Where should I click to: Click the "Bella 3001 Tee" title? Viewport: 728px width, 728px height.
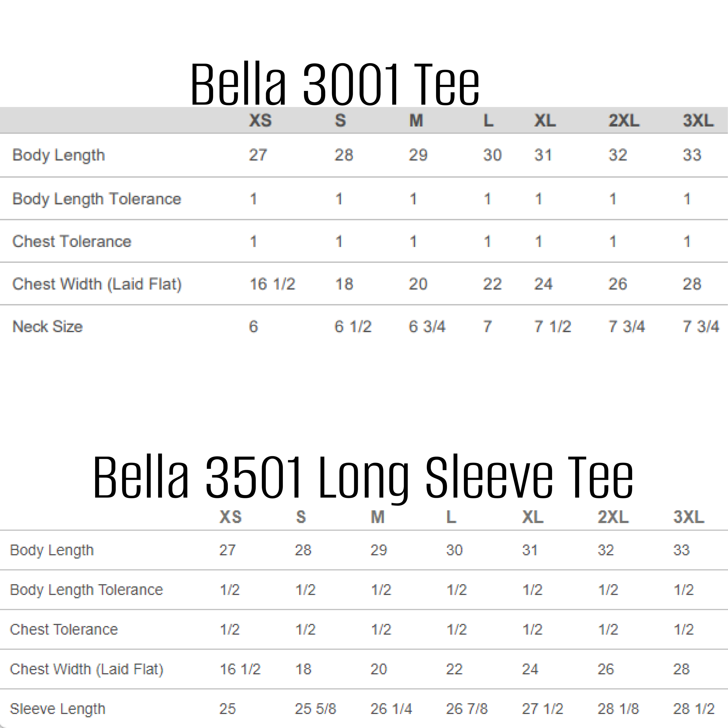pos(335,84)
